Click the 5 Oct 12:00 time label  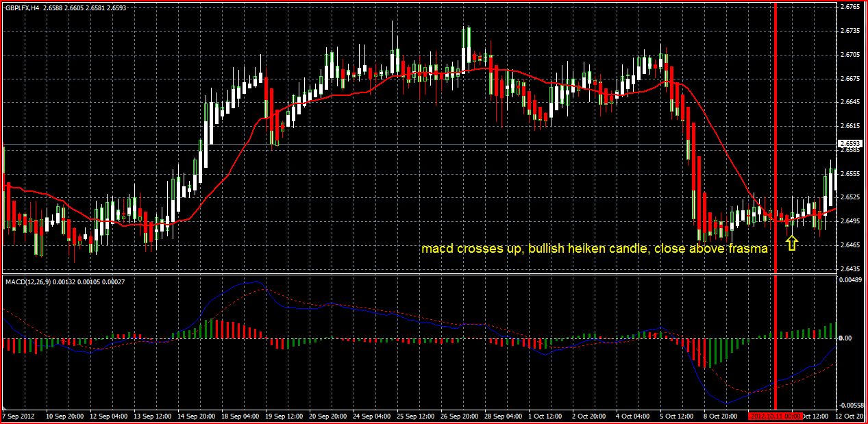(678, 416)
